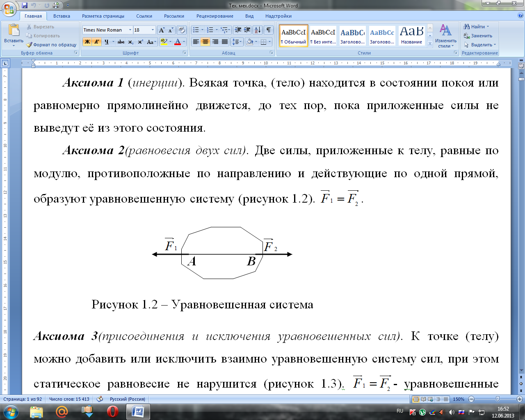Click the Office button

click(x=9, y=8)
